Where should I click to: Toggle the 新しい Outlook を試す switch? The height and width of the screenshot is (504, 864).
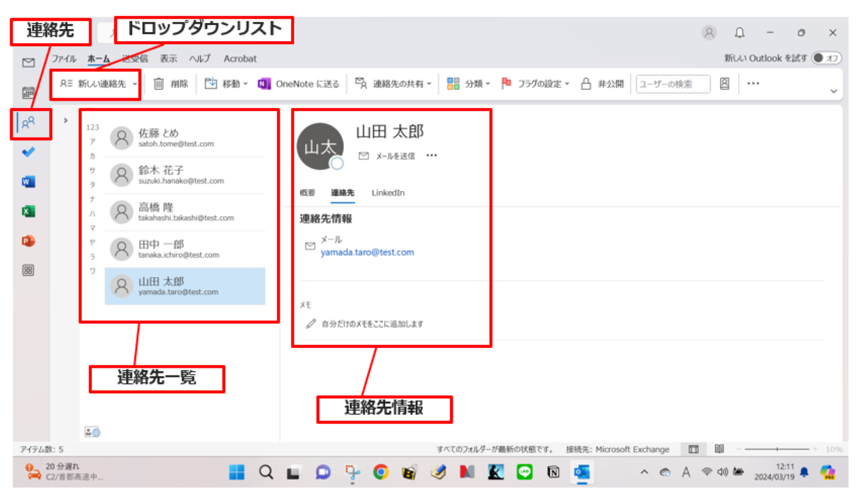pyautogui.click(x=826, y=59)
